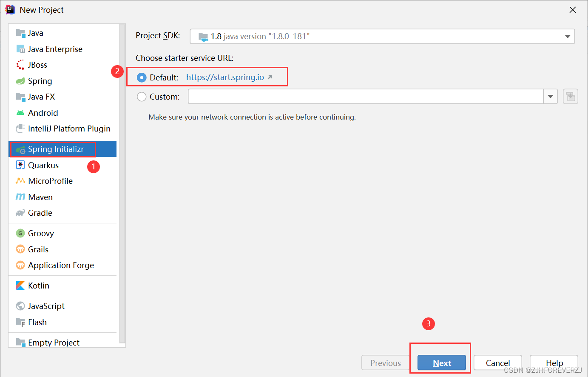The image size is (588, 377).
Task: Open the Project SDK dropdown
Action: coord(382,36)
